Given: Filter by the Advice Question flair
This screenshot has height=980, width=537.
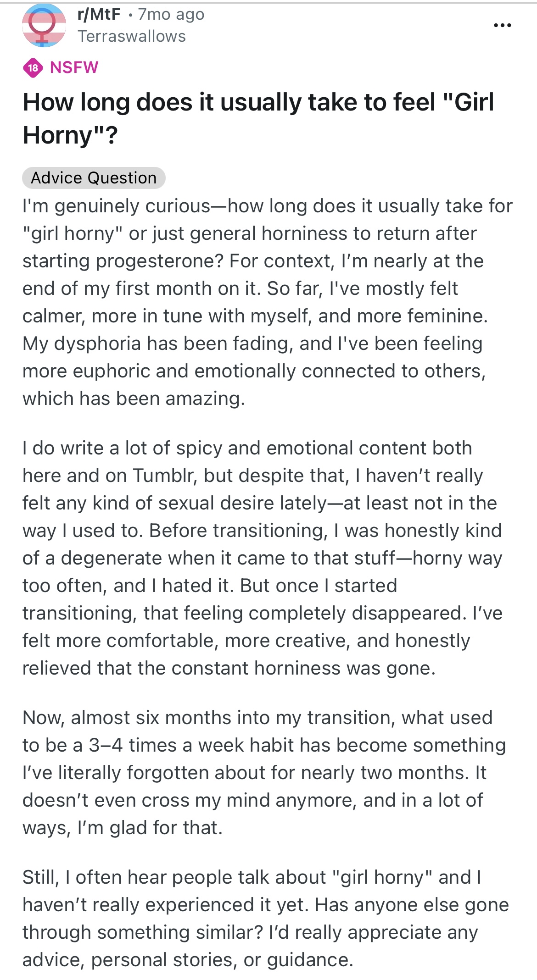Looking at the screenshot, I should coord(94,178).
